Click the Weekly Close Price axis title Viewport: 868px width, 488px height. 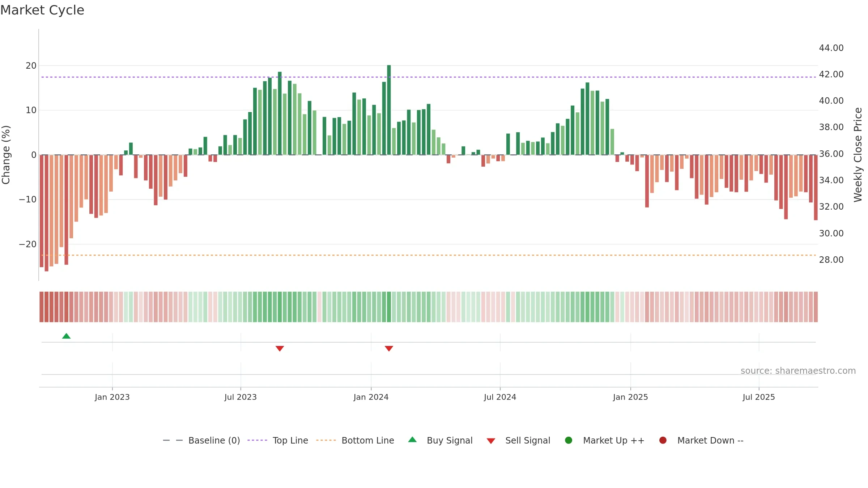[x=858, y=155]
